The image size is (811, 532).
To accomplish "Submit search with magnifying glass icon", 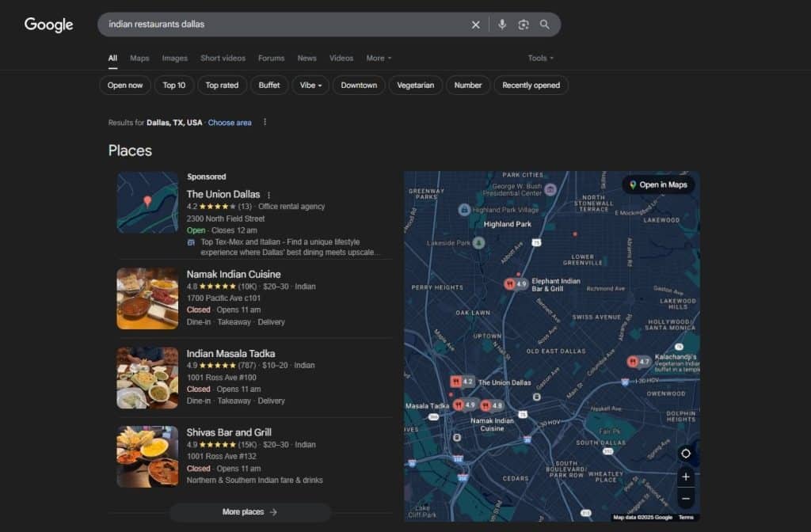I will coord(545,25).
